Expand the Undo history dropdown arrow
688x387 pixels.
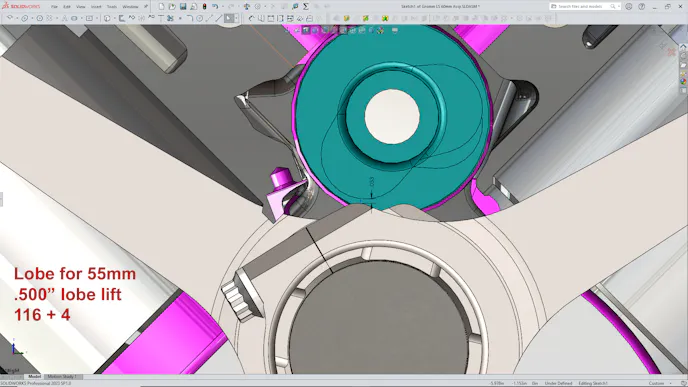click(222, 7)
